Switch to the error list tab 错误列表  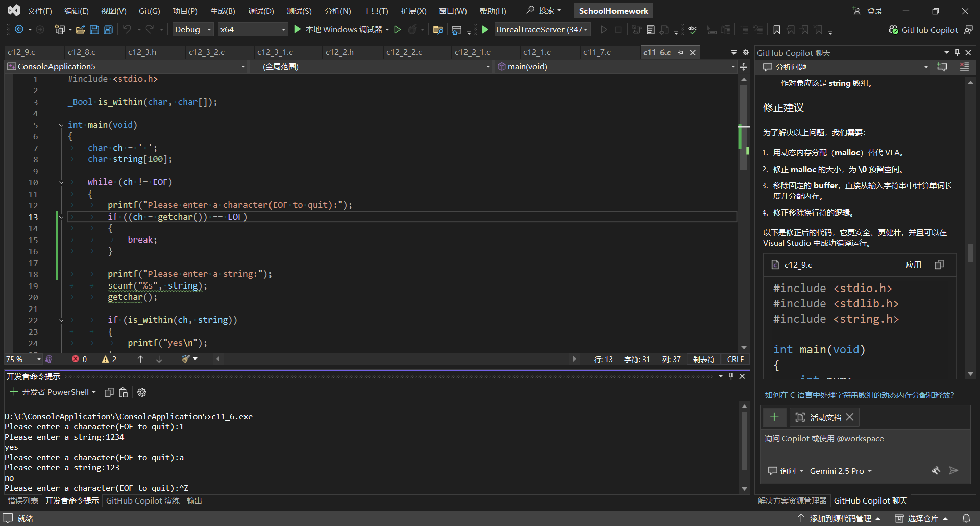[23, 501]
